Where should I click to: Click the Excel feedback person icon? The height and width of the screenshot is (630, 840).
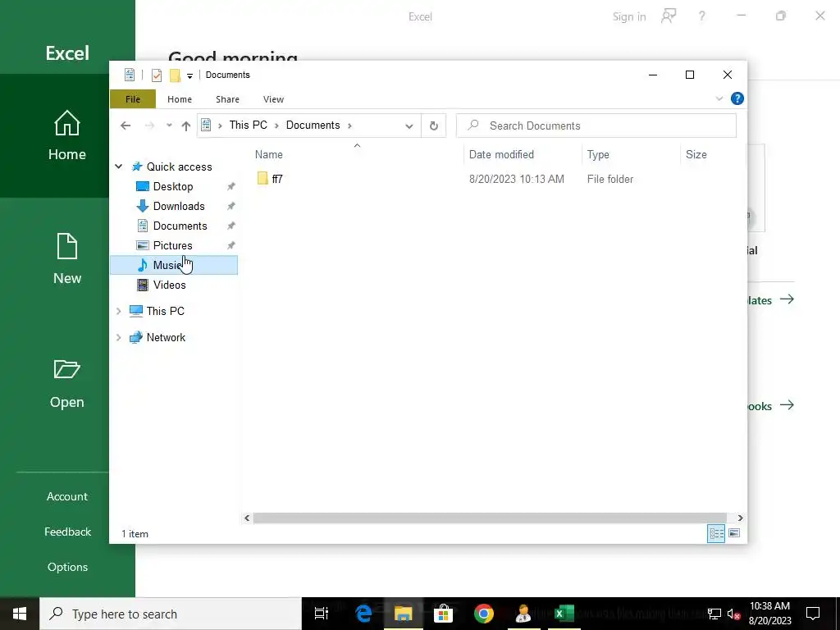668,16
